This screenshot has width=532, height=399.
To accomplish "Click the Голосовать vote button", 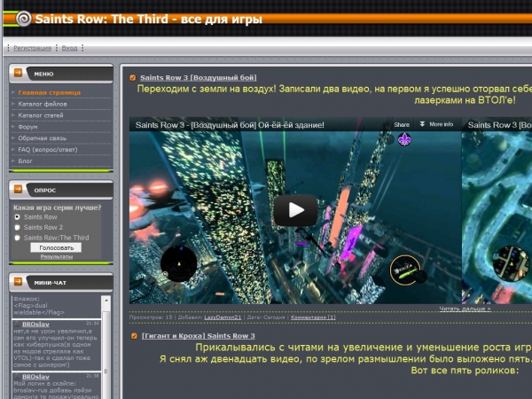I will pyautogui.click(x=56, y=247).
